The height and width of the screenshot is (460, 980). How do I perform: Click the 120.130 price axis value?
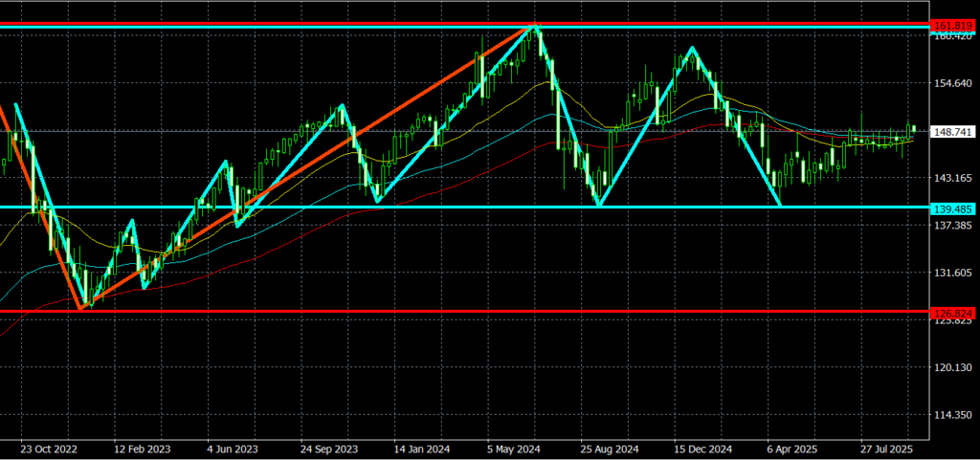(x=954, y=368)
